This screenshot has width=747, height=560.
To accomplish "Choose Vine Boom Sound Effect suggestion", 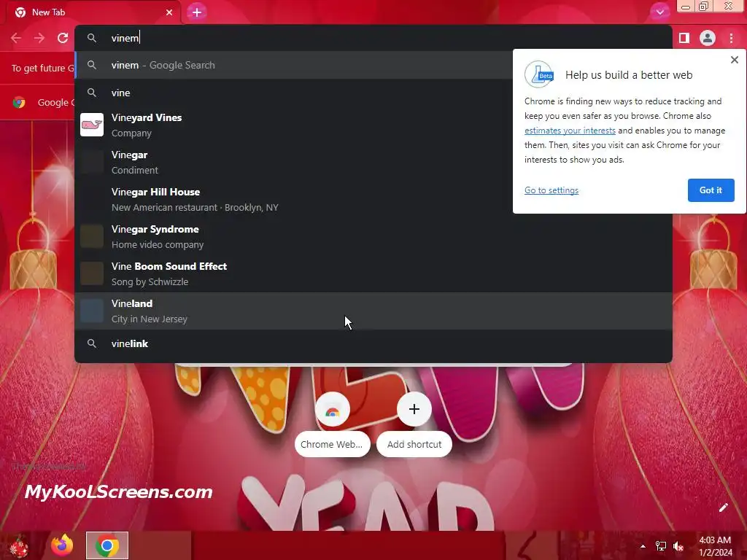I will point(373,273).
